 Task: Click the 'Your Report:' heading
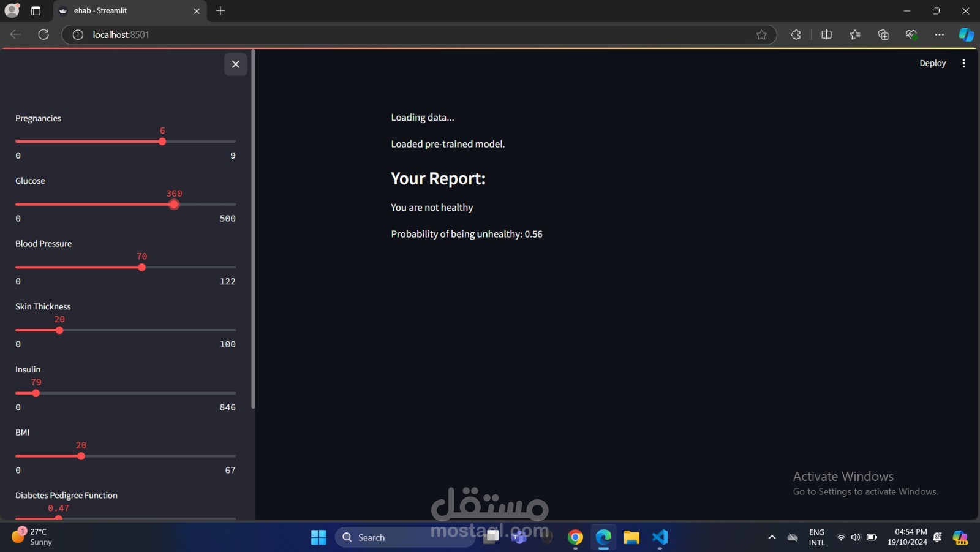point(438,178)
